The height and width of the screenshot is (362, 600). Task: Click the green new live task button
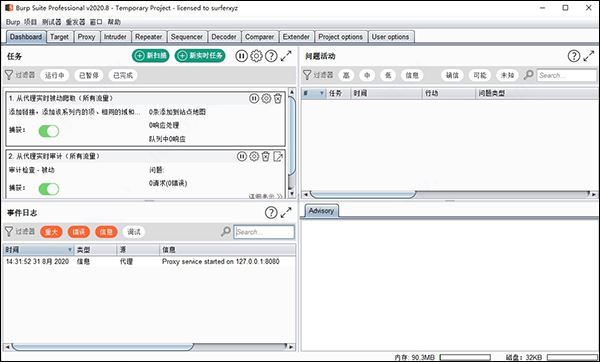[200, 56]
